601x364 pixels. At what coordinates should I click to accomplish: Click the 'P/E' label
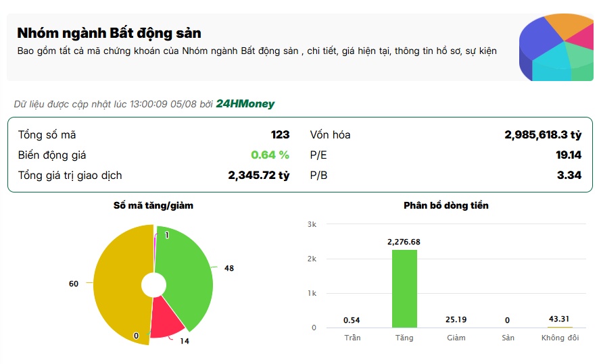[x=318, y=155]
